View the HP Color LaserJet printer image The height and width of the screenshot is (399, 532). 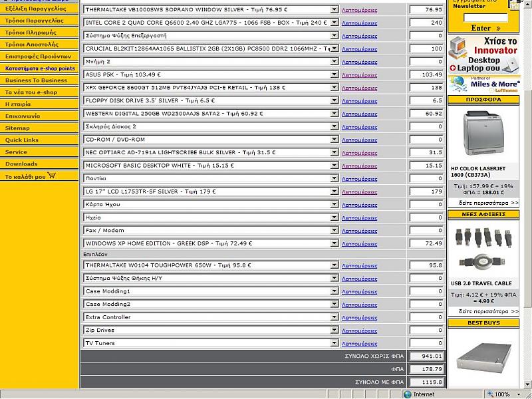(482, 133)
